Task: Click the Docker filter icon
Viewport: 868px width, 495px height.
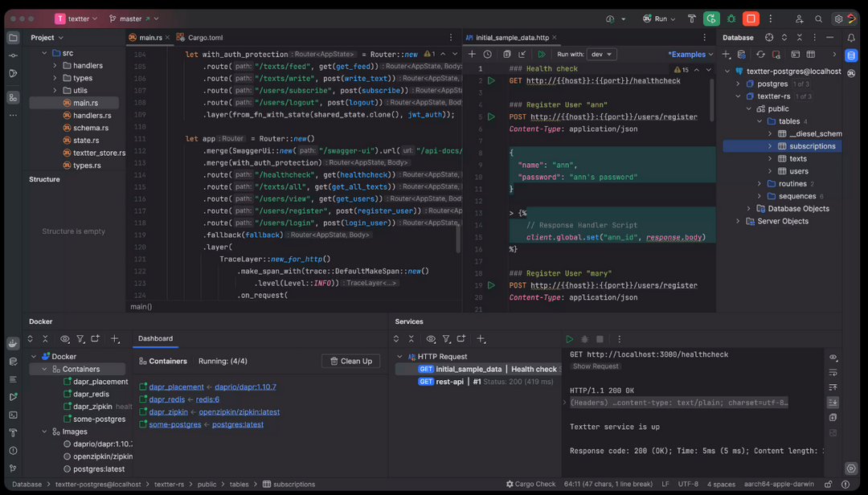Action: 80,339
